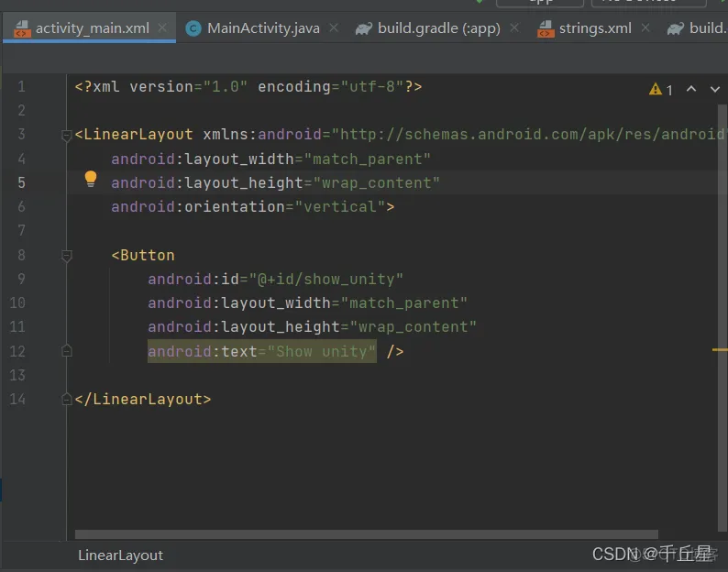728x572 pixels.
Task: Open the build.gradle (:app) tab
Action: click(438, 27)
